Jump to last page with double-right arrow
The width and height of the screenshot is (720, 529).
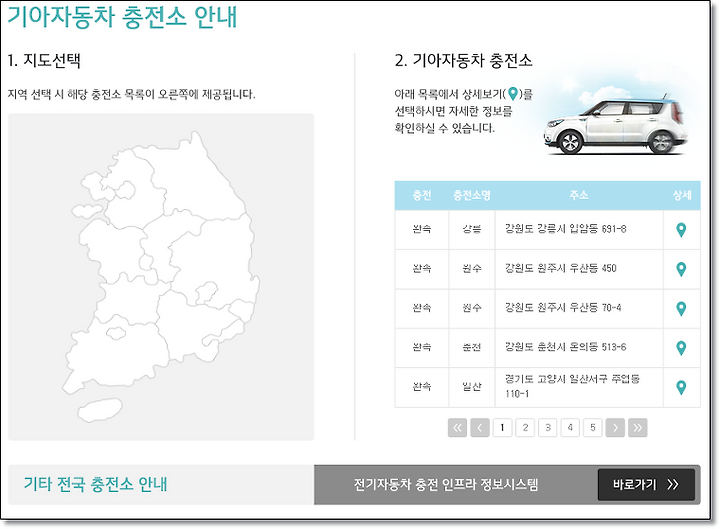pyautogui.click(x=638, y=428)
